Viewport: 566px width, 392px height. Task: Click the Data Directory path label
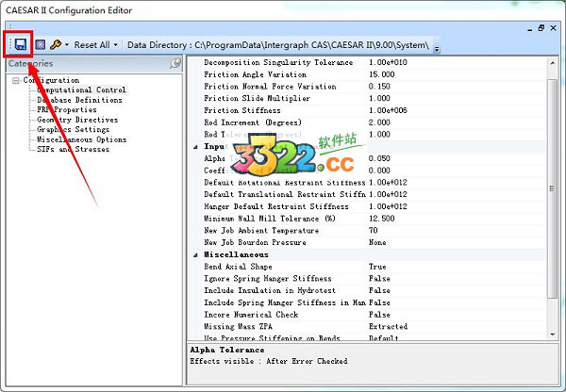tap(278, 44)
